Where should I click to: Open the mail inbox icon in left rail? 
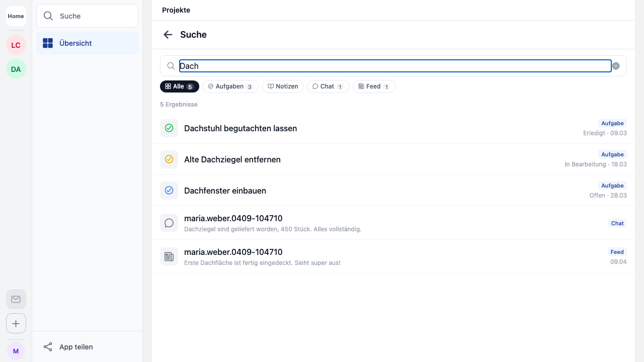click(16, 299)
